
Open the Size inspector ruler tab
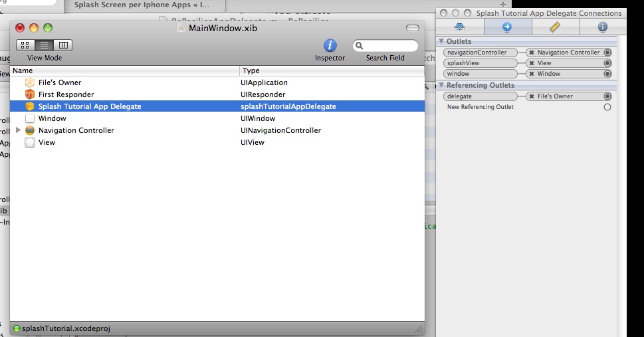click(x=555, y=27)
